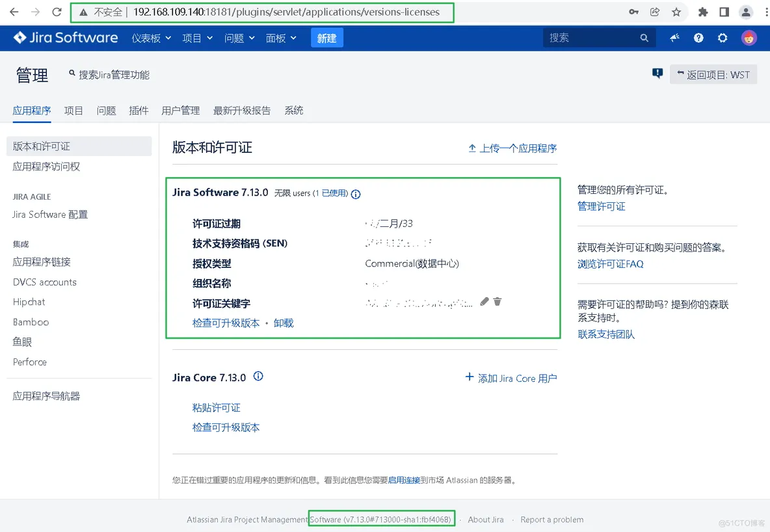Click the not-secure warning icon in address bar
The width and height of the screenshot is (770, 532).
(x=83, y=12)
